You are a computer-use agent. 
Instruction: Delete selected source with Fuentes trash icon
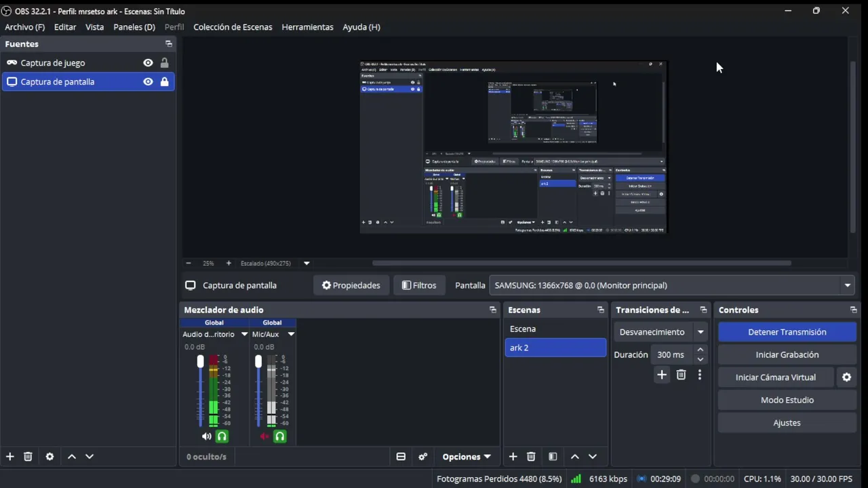click(x=28, y=457)
